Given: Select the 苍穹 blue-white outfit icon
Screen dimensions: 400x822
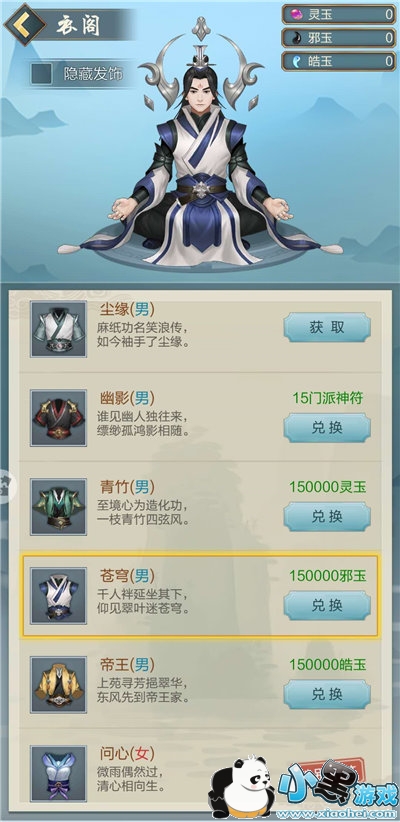Looking at the screenshot, I should pos(58,596).
